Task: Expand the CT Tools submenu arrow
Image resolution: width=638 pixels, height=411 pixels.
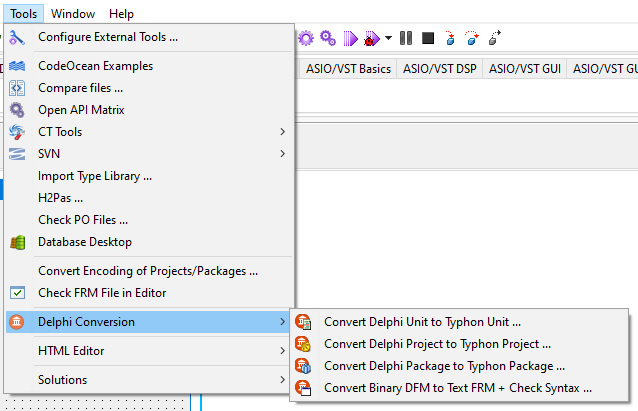Action: point(282,132)
